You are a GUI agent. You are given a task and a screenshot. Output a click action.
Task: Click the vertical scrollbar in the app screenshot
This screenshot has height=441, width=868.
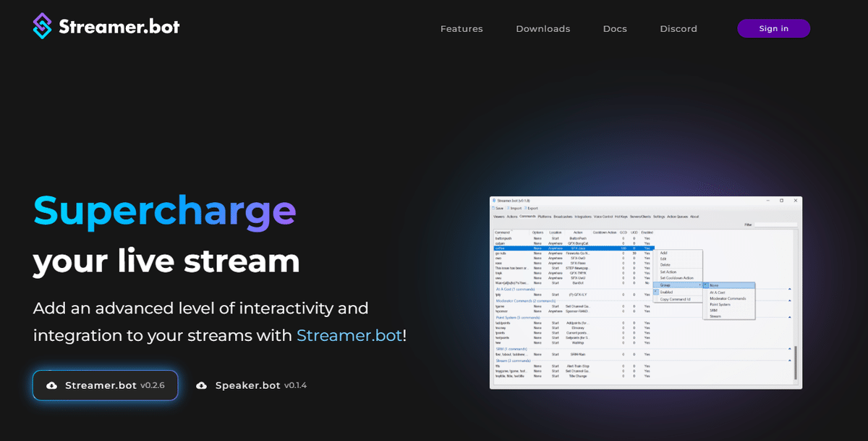tap(796, 362)
